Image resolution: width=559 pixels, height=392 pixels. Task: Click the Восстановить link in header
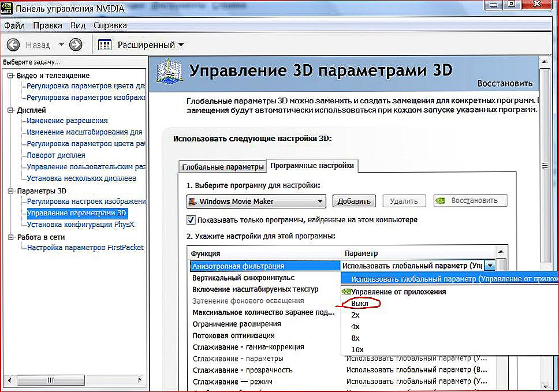click(x=505, y=83)
